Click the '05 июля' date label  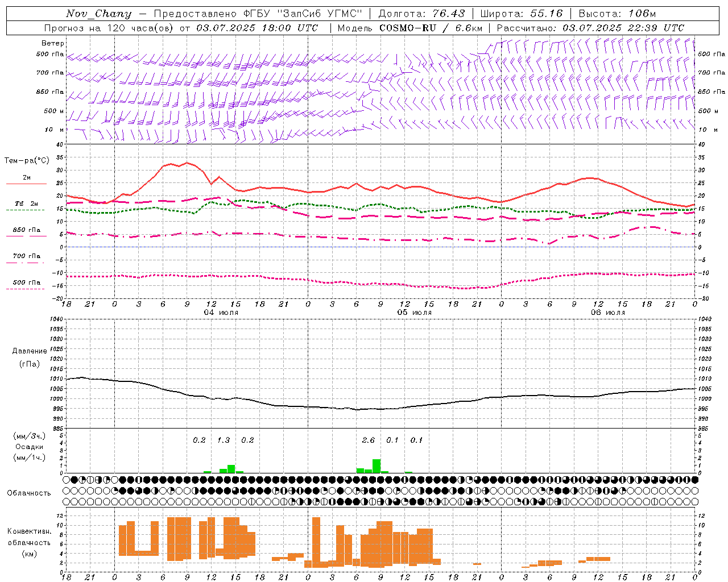415,313
